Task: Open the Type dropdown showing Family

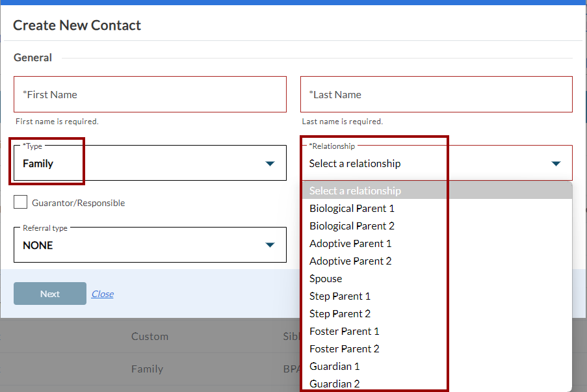Action: click(150, 163)
